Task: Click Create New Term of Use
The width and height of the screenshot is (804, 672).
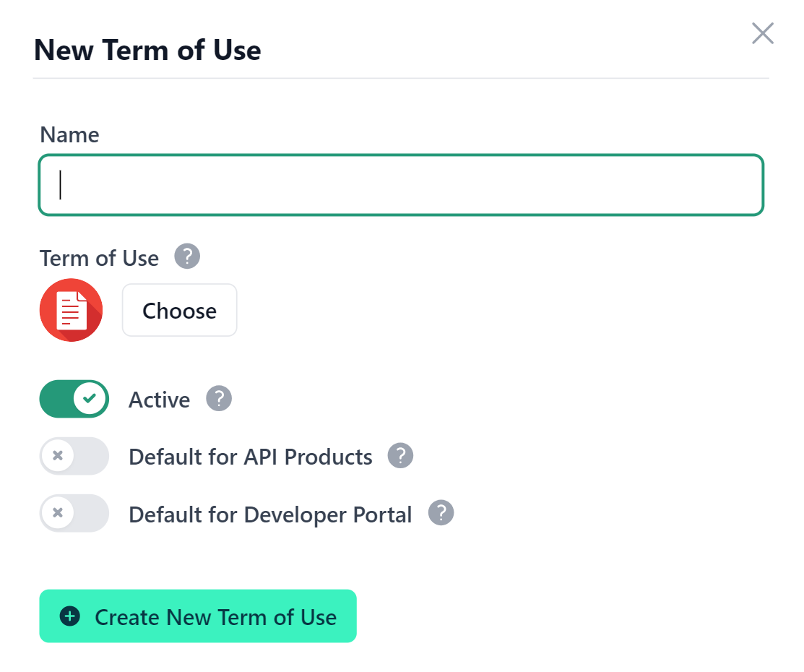Action: 198,616
